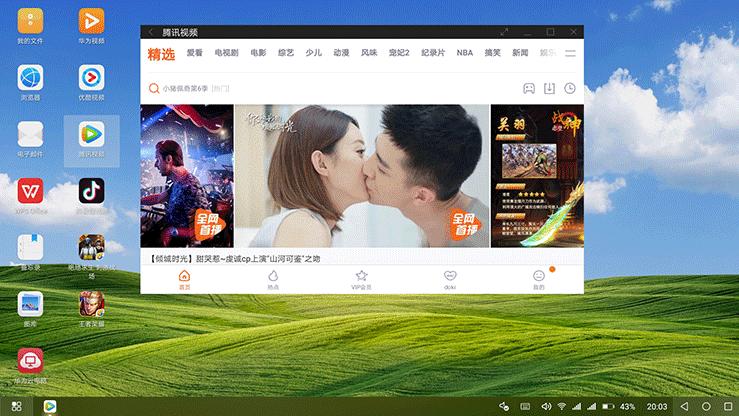Go to the 首页 home bottom tab

click(184, 279)
